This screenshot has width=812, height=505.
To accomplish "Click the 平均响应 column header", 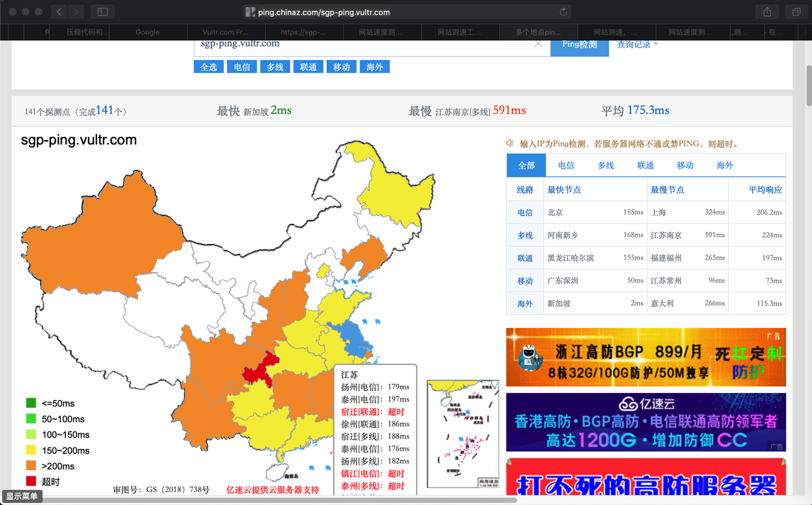I will (x=765, y=189).
